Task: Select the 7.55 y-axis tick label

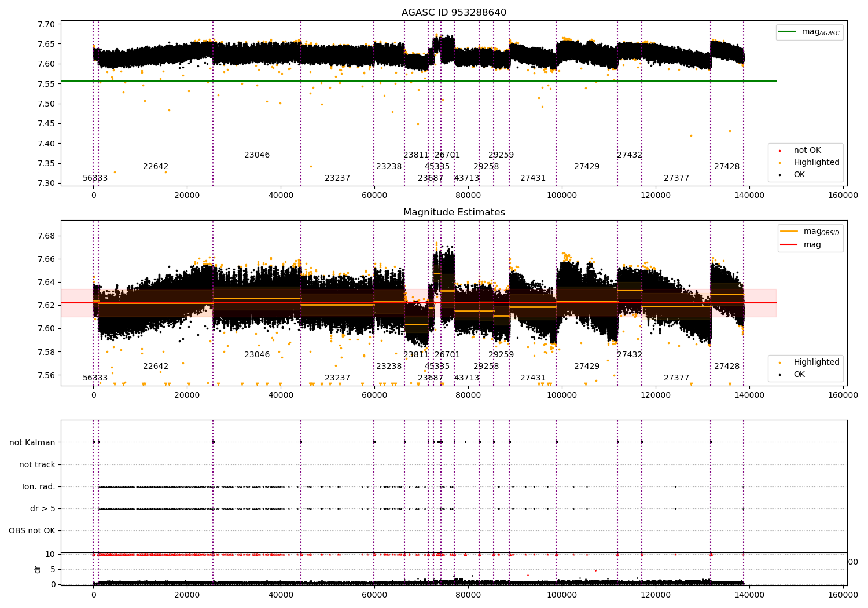Action: 46,84
